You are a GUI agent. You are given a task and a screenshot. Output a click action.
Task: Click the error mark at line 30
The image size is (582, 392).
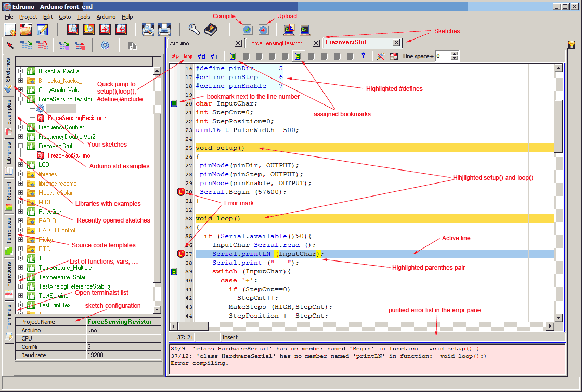[x=181, y=192]
